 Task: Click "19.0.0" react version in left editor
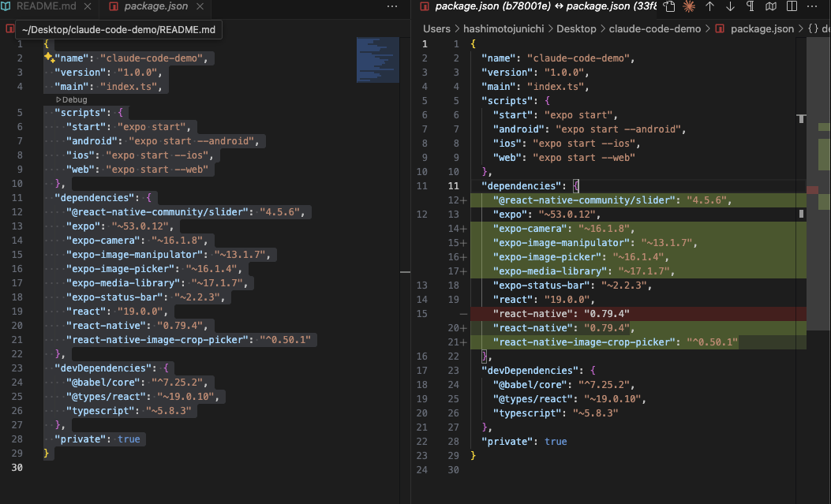point(140,312)
